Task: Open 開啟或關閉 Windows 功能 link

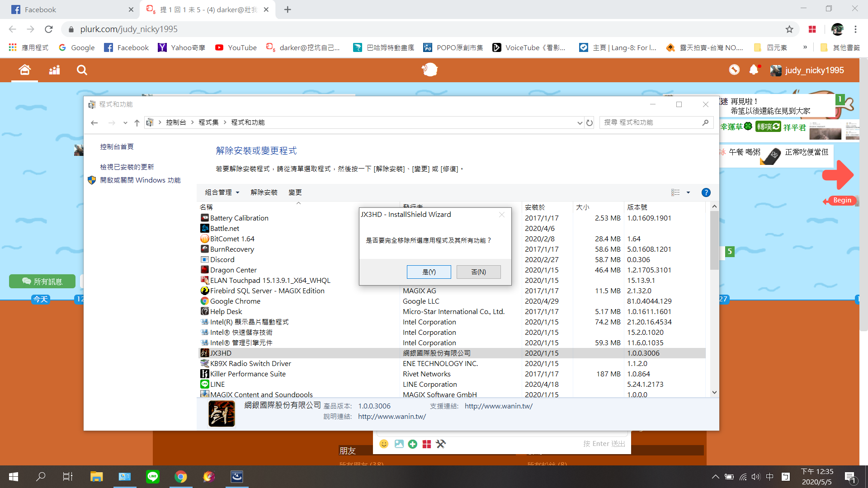Action: (x=140, y=180)
